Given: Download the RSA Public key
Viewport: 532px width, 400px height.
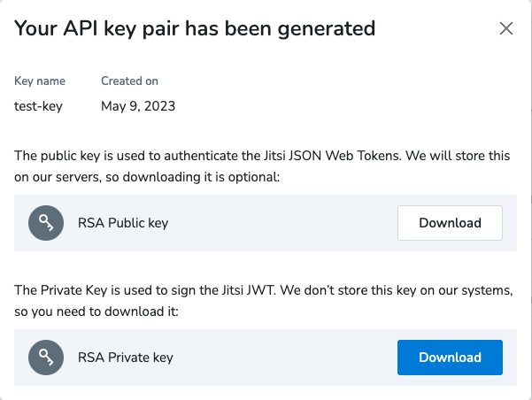Looking at the screenshot, I should pyautogui.click(x=450, y=223).
